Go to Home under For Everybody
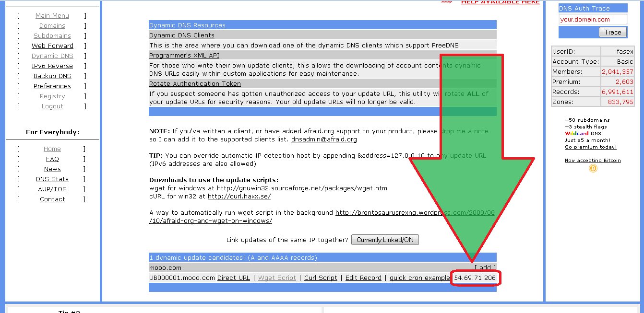 (x=52, y=149)
